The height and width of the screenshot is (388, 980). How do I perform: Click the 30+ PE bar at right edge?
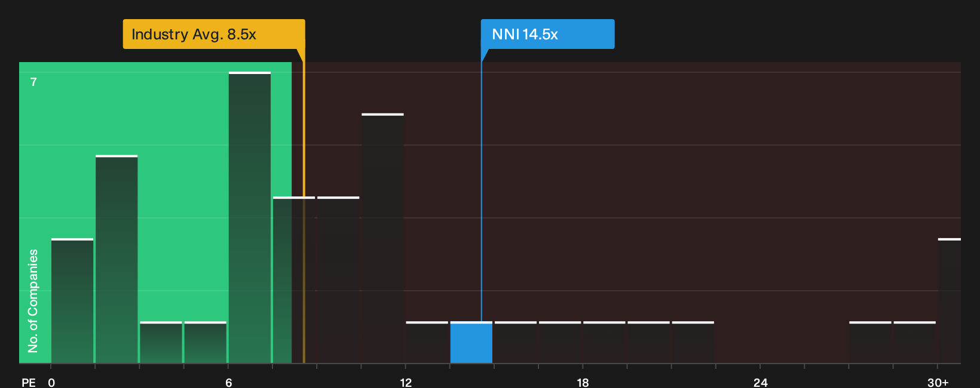click(950, 301)
